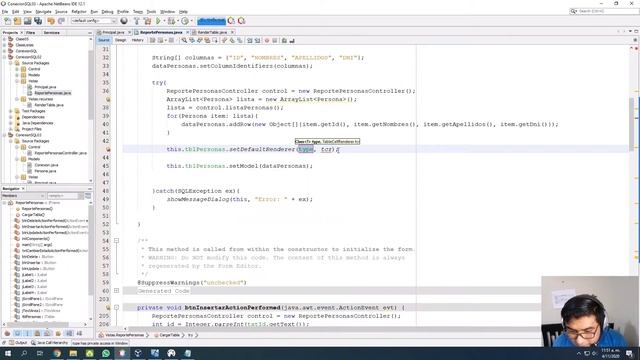
Task: Click the taskbar search icon
Action: point(24,353)
